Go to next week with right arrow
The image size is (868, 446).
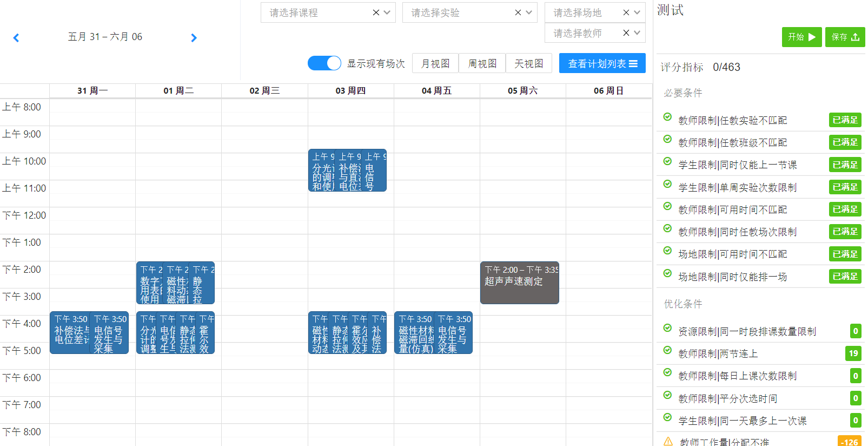194,38
